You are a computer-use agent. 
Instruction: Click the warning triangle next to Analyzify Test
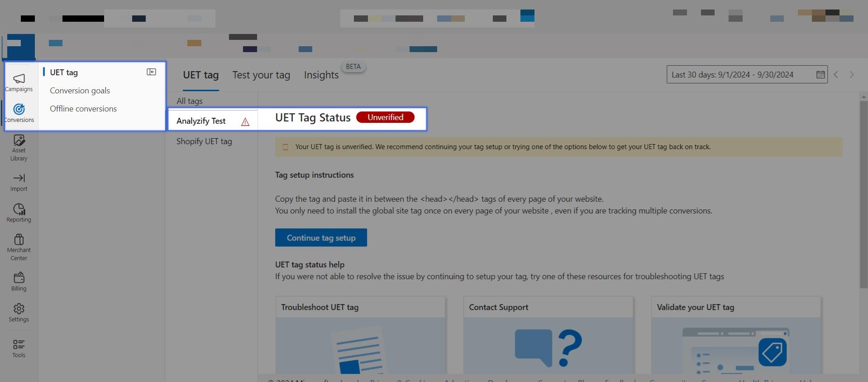point(245,122)
